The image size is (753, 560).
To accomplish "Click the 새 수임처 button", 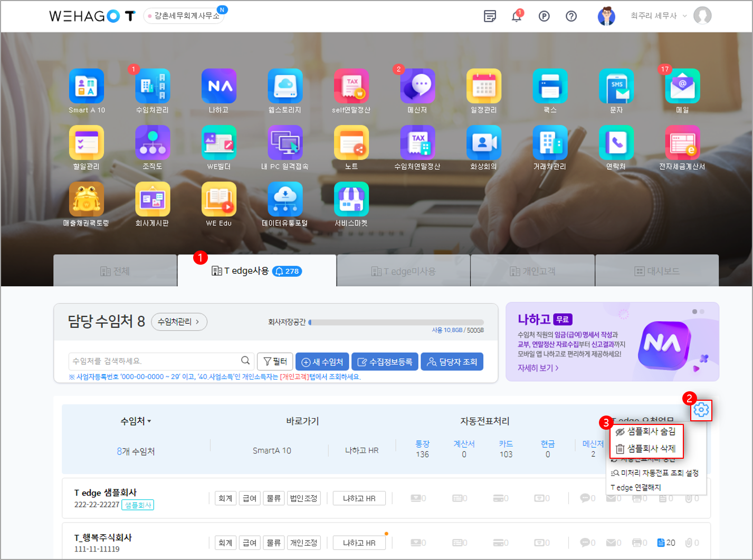I will (x=322, y=362).
